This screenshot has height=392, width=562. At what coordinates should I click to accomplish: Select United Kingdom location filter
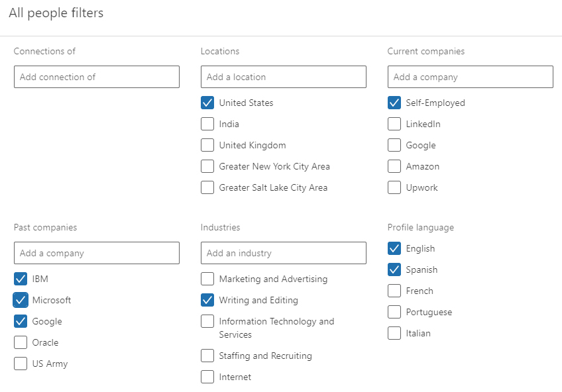click(207, 145)
